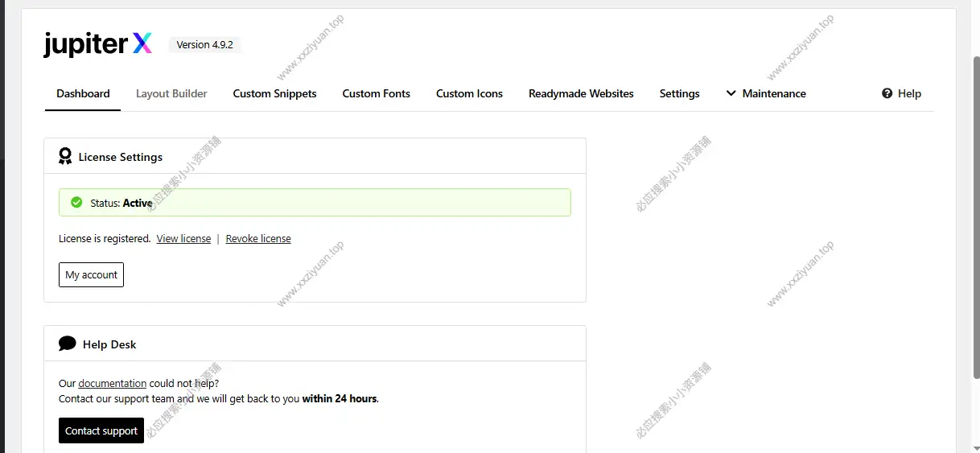Select the Custom Fonts tab
The width and height of the screenshot is (980, 453).
(x=376, y=94)
